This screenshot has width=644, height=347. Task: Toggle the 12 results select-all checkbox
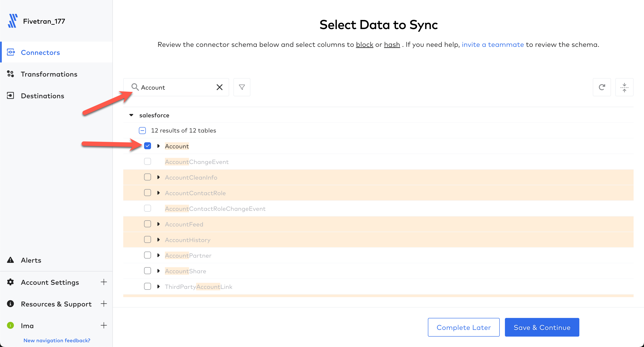pos(142,130)
